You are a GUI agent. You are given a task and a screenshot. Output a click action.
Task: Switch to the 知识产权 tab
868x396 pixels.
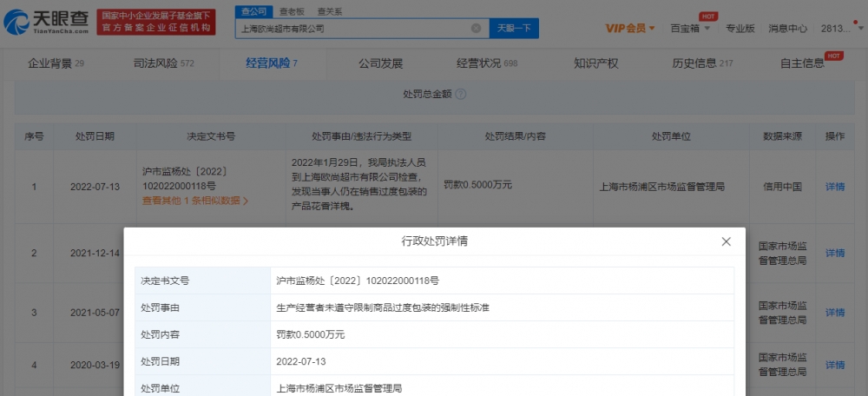pyautogui.click(x=595, y=63)
